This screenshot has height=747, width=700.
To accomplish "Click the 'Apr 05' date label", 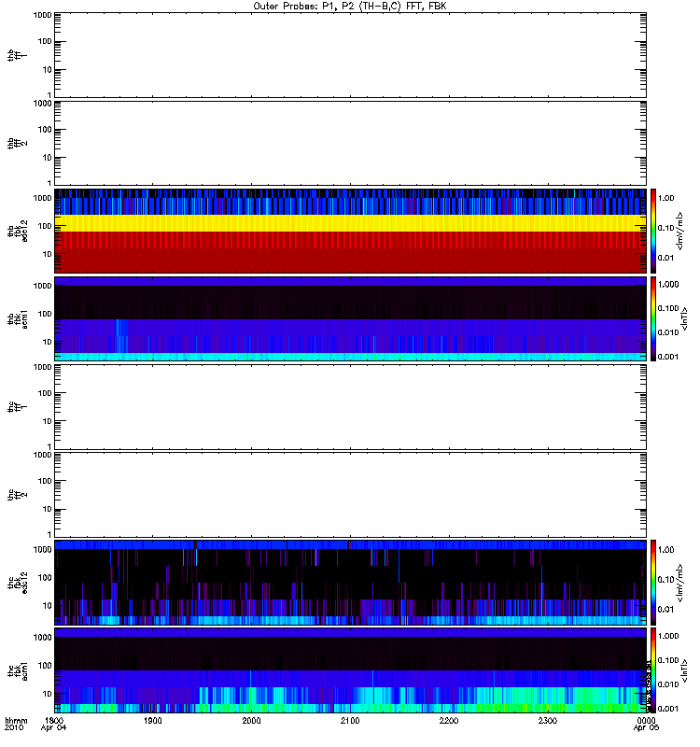I will coord(646,727).
